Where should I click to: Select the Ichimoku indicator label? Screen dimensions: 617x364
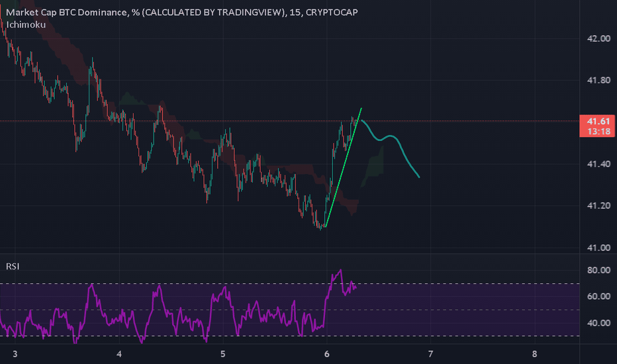tap(26, 24)
